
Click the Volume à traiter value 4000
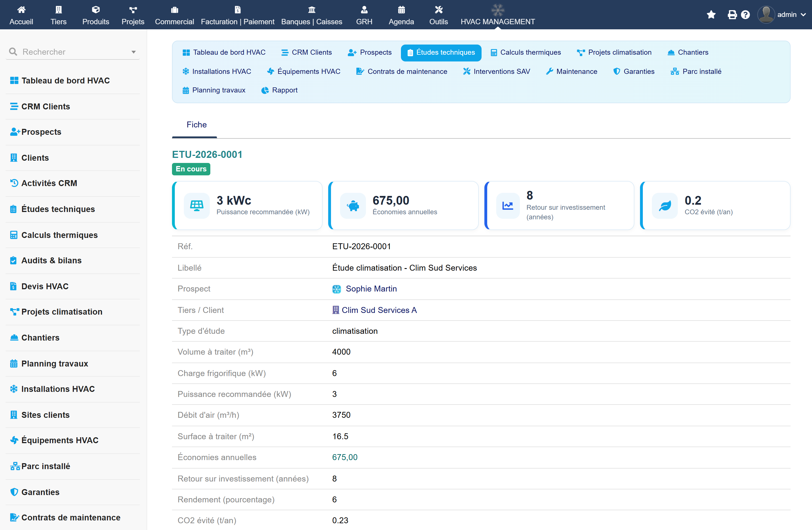pos(341,352)
